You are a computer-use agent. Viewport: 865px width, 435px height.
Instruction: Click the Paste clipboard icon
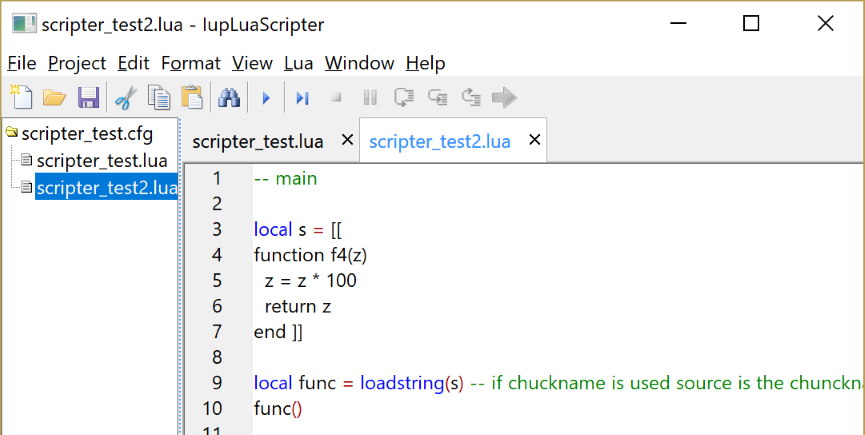[x=192, y=97]
